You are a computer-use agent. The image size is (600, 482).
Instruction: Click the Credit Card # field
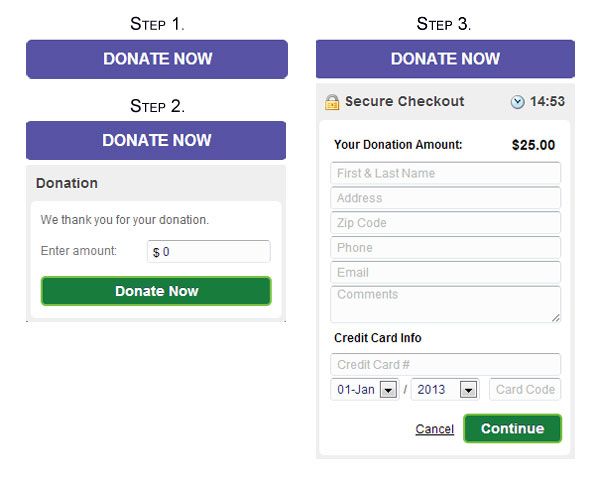pos(445,365)
